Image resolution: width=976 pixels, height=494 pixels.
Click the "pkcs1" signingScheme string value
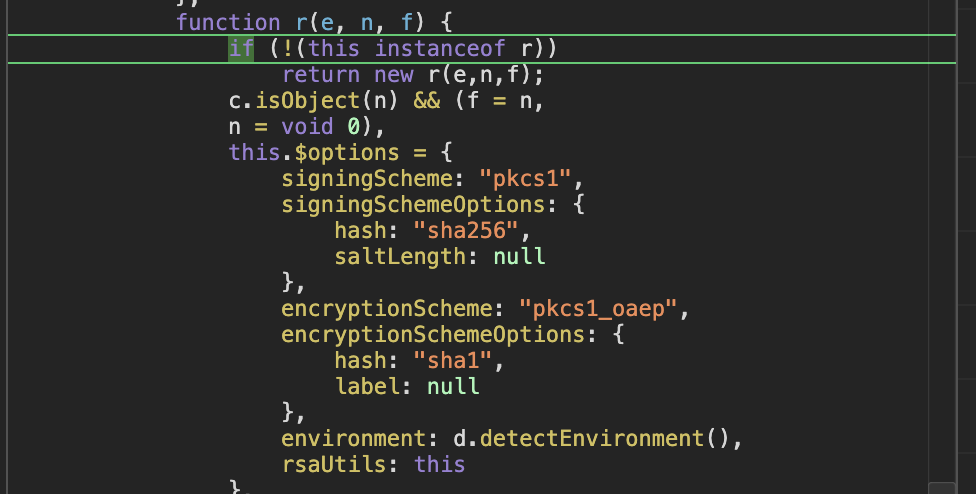coord(525,179)
